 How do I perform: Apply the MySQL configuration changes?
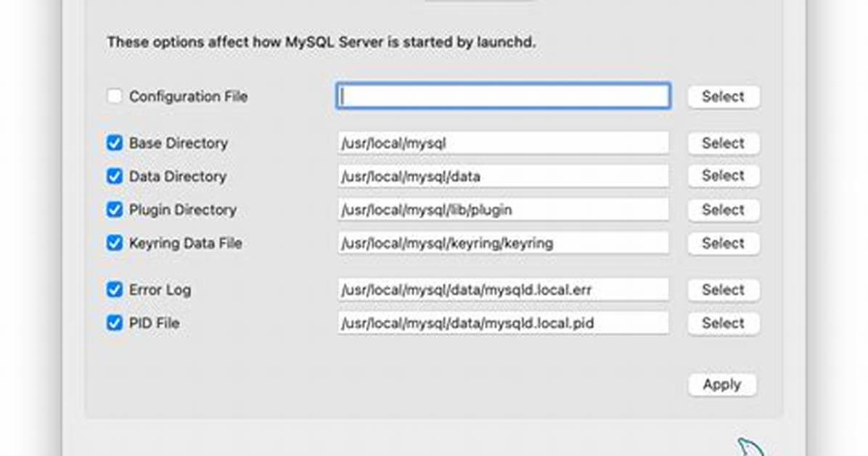[722, 385]
